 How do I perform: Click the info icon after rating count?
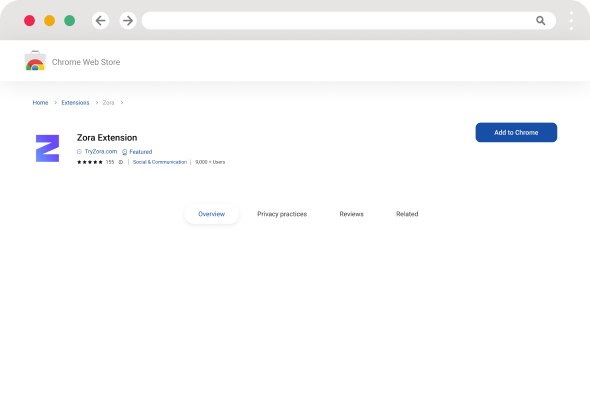click(121, 162)
